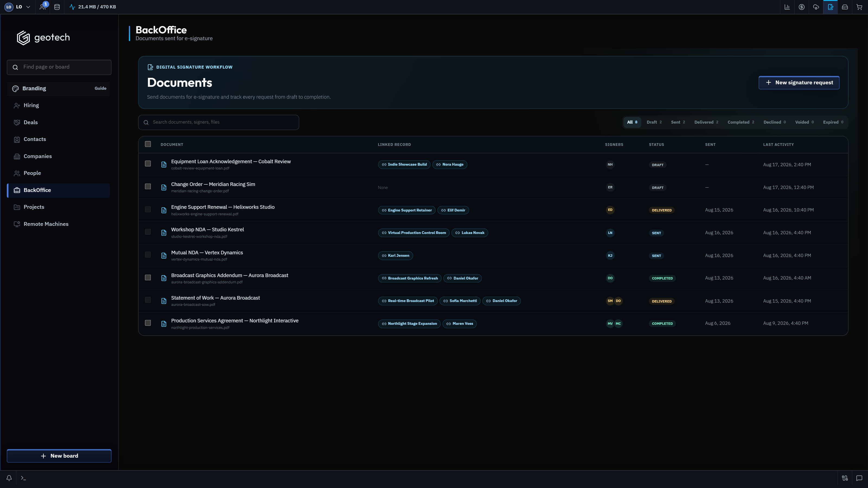Filter documents by Completed status
The width and height of the screenshot is (868, 488).
(x=741, y=122)
